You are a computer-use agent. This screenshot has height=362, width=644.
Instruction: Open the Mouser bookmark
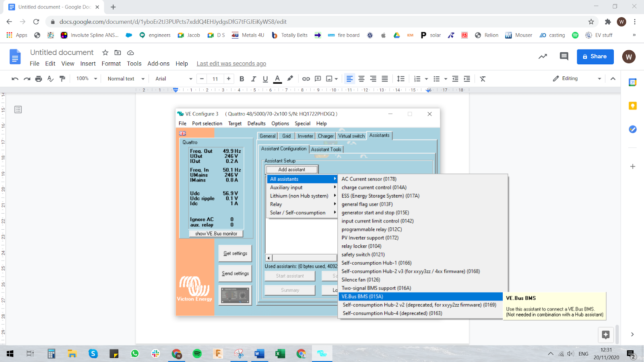pos(519,35)
